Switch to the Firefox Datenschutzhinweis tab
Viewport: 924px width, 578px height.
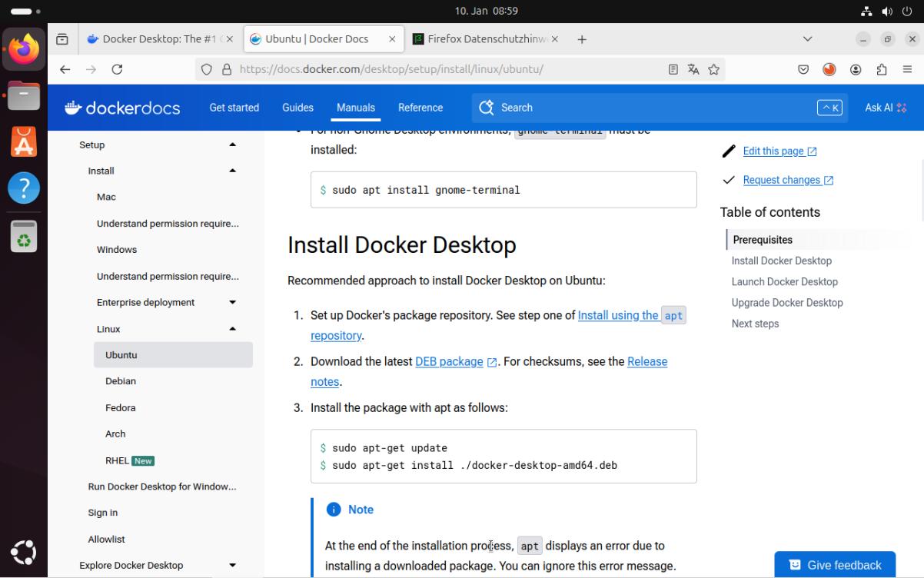tap(486, 39)
